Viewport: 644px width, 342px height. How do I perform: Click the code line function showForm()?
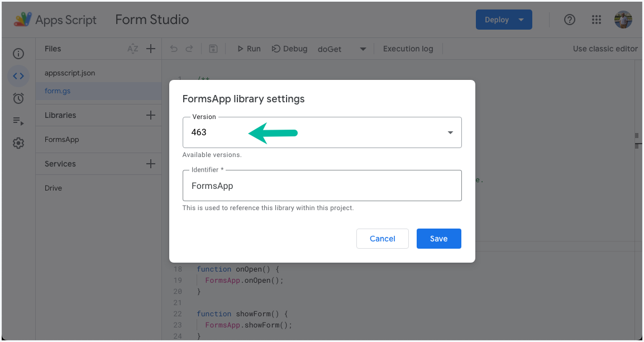pos(242,314)
